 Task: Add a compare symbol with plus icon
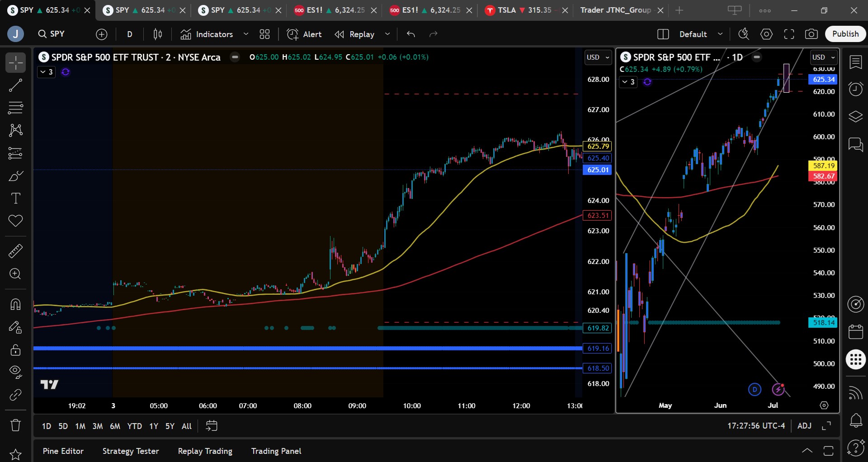pyautogui.click(x=102, y=34)
